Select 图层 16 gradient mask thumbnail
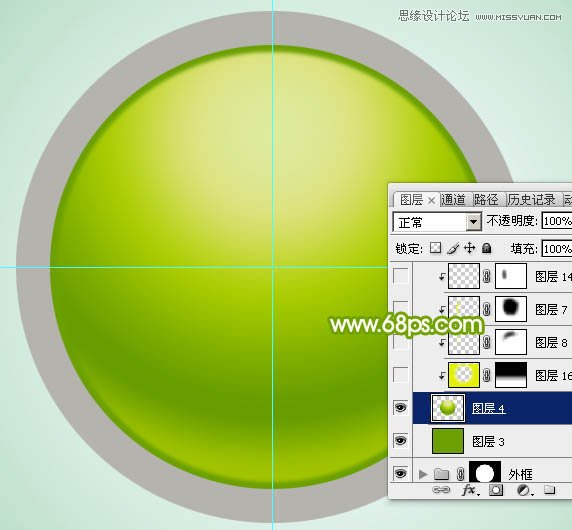 click(511, 375)
